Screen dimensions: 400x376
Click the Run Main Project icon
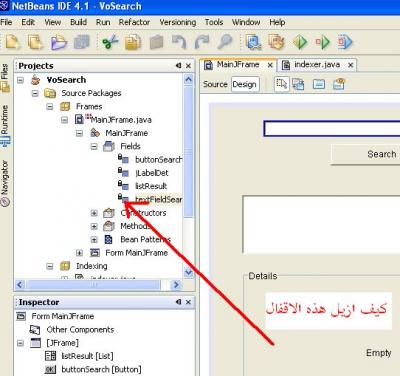pos(300,42)
